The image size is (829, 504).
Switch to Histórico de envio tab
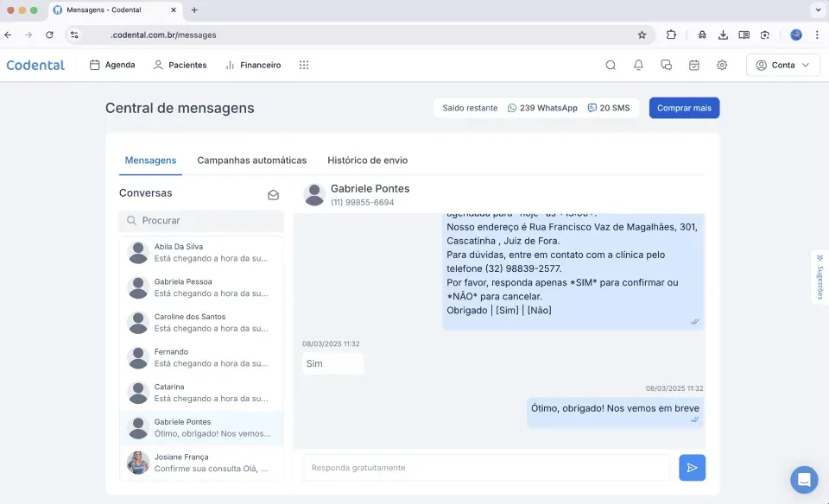[368, 161]
